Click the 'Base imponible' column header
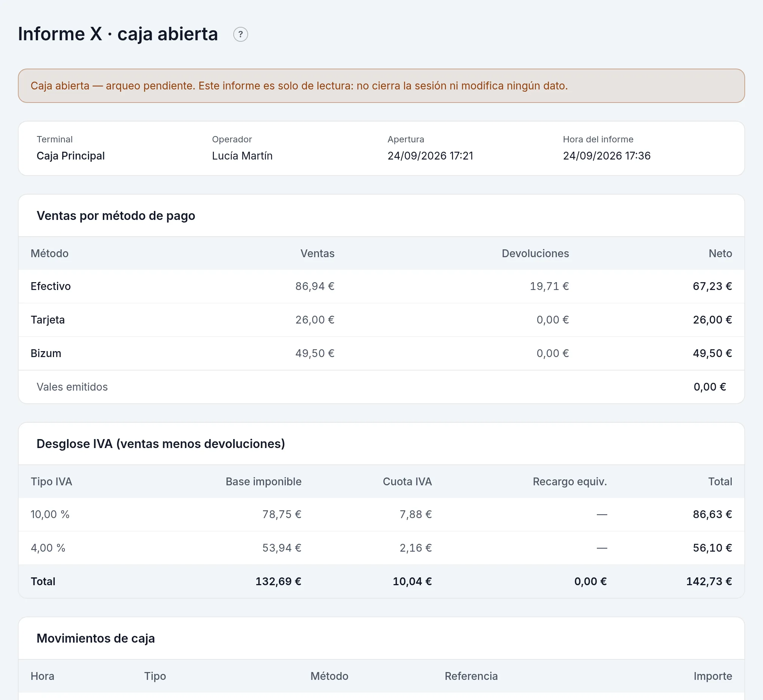 (x=263, y=482)
